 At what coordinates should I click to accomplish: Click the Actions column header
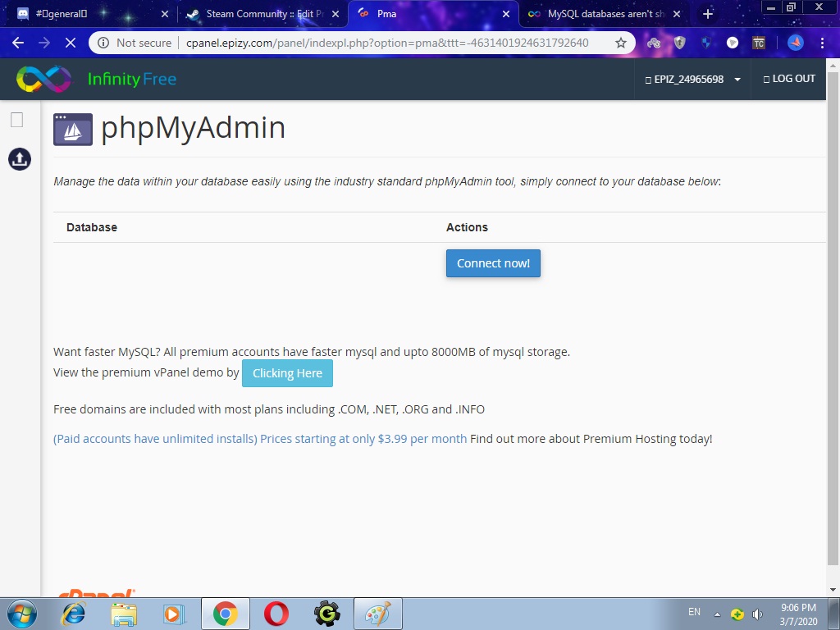click(x=467, y=227)
